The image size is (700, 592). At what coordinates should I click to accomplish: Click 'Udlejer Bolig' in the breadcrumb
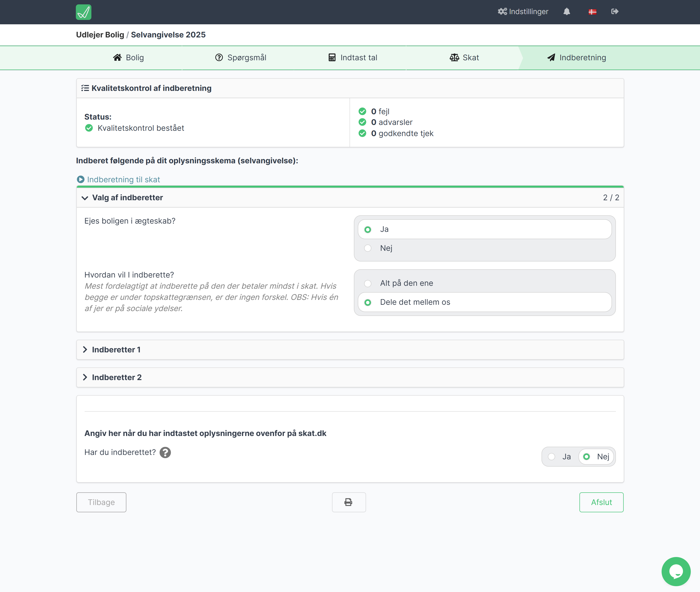[x=100, y=35]
